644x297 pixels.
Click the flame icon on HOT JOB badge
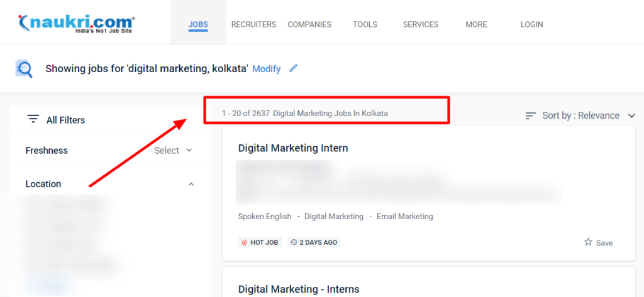click(245, 242)
